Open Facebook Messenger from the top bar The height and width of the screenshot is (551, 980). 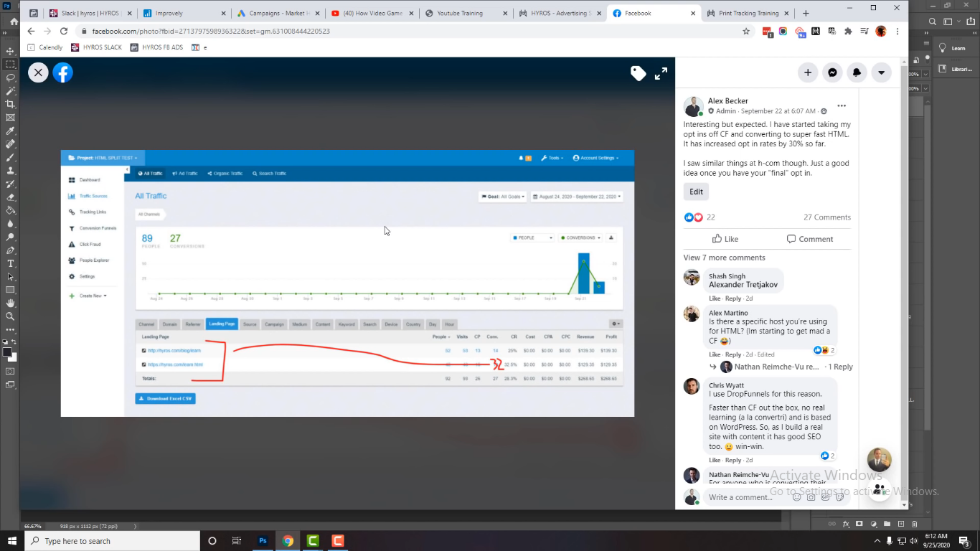[832, 72]
